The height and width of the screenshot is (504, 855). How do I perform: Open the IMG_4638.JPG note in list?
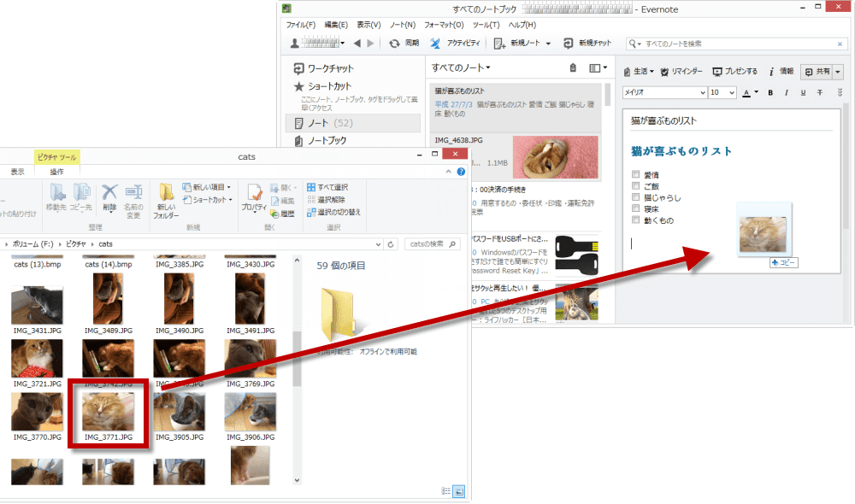pos(516,157)
